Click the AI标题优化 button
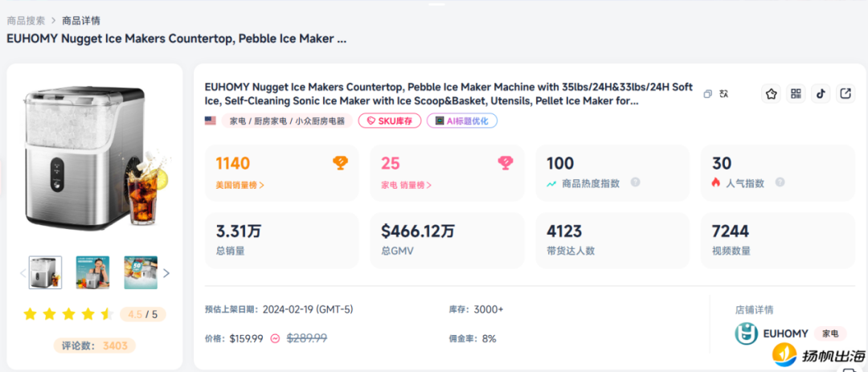Screen dimensions: 868x372 pyautogui.click(x=461, y=121)
